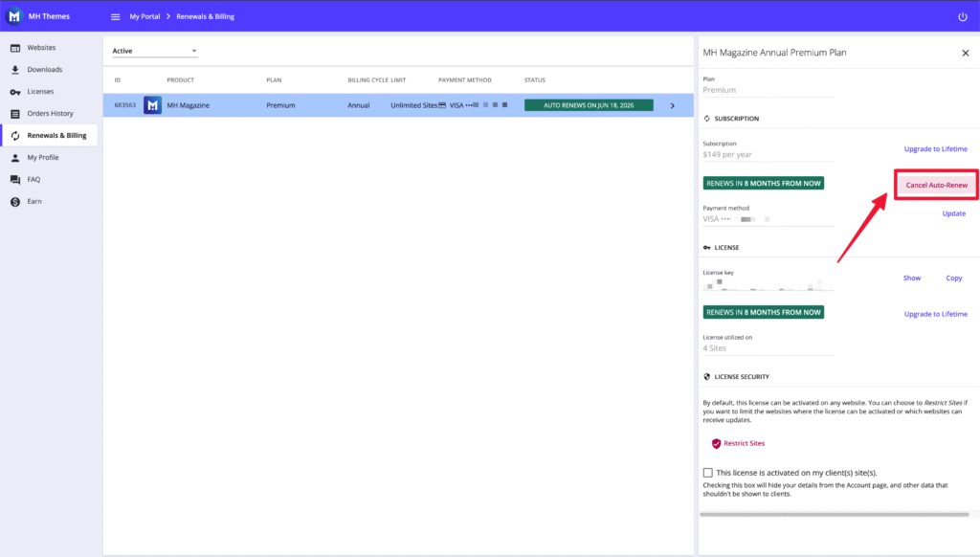Click the Cancel Auto-Renew button

coord(936,185)
